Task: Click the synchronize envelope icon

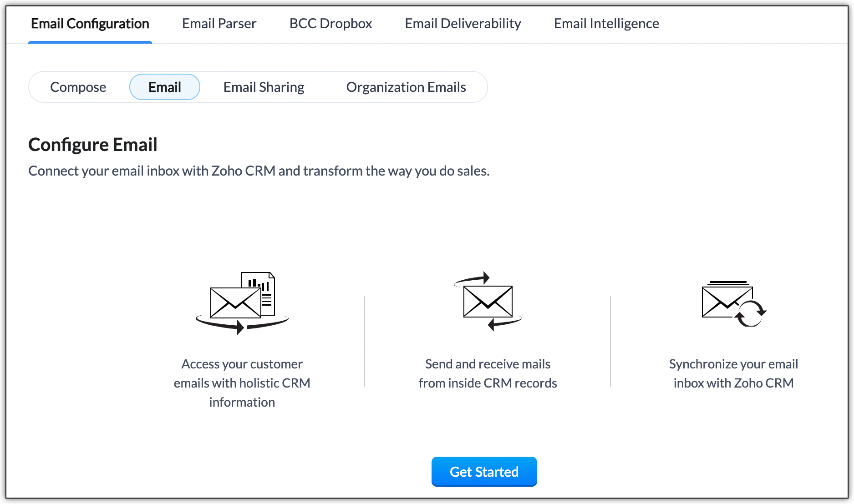Action: click(x=734, y=304)
